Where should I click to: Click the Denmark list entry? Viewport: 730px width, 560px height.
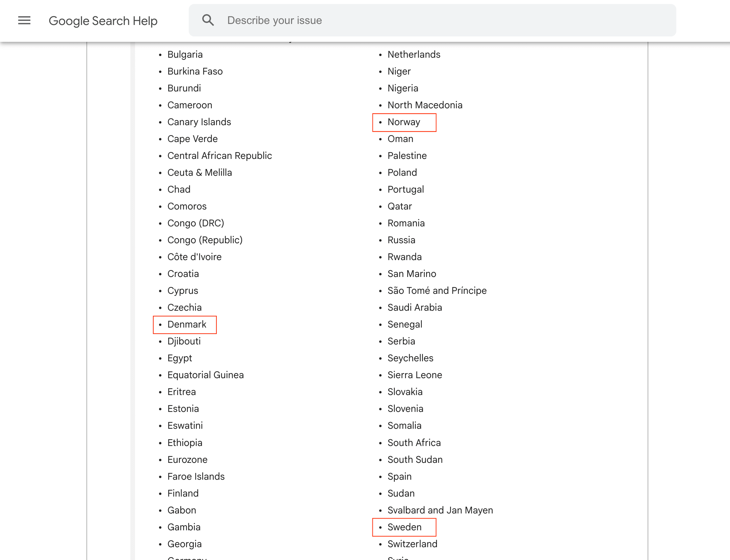coord(187,324)
